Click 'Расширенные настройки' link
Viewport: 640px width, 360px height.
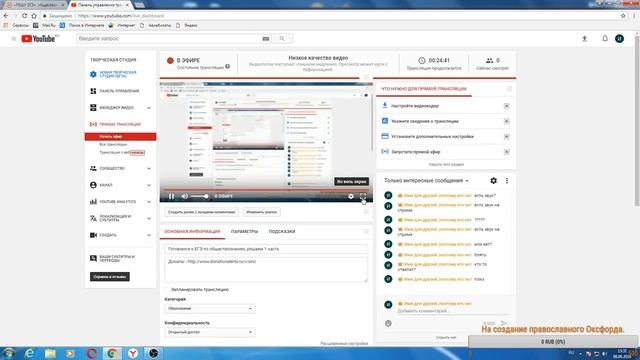344,343
